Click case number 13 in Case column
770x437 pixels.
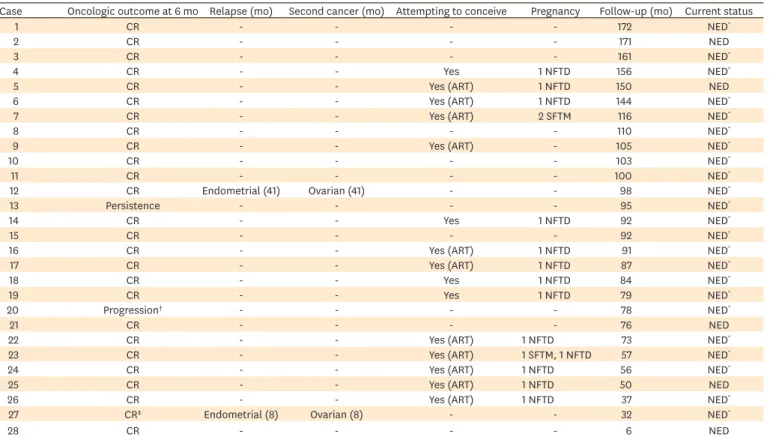click(x=13, y=206)
